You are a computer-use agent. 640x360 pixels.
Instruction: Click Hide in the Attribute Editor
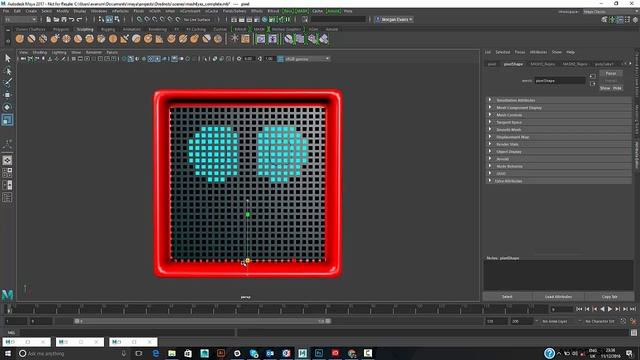(617, 88)
